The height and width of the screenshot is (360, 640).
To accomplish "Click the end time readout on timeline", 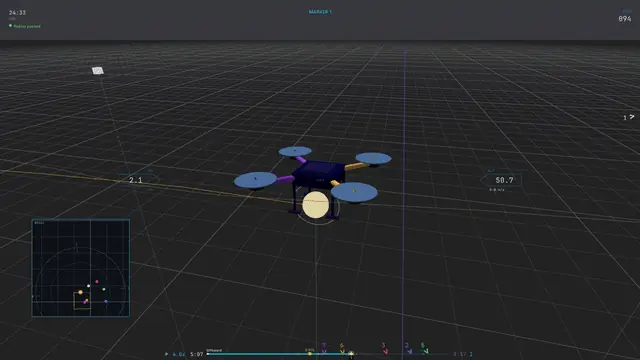I will pyautogui.click(x=460, y=354).
